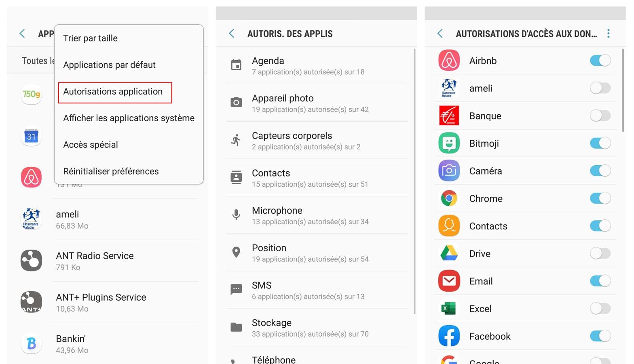634x364 pixels.
Task: Open Agenda permission row
Action: click(317, 65)
